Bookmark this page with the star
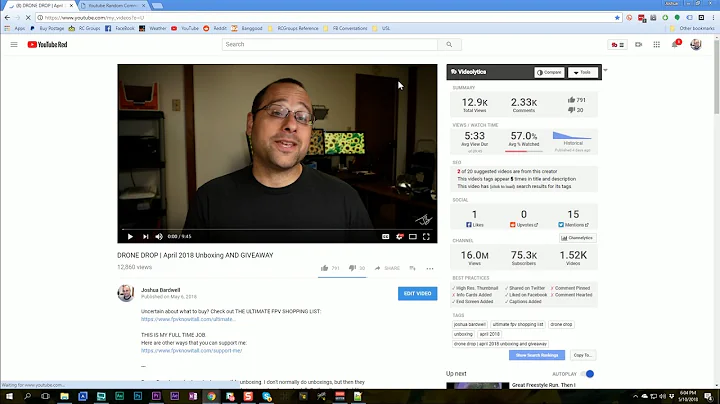Screen dimensions: 720x404 [x=617, y=17]
